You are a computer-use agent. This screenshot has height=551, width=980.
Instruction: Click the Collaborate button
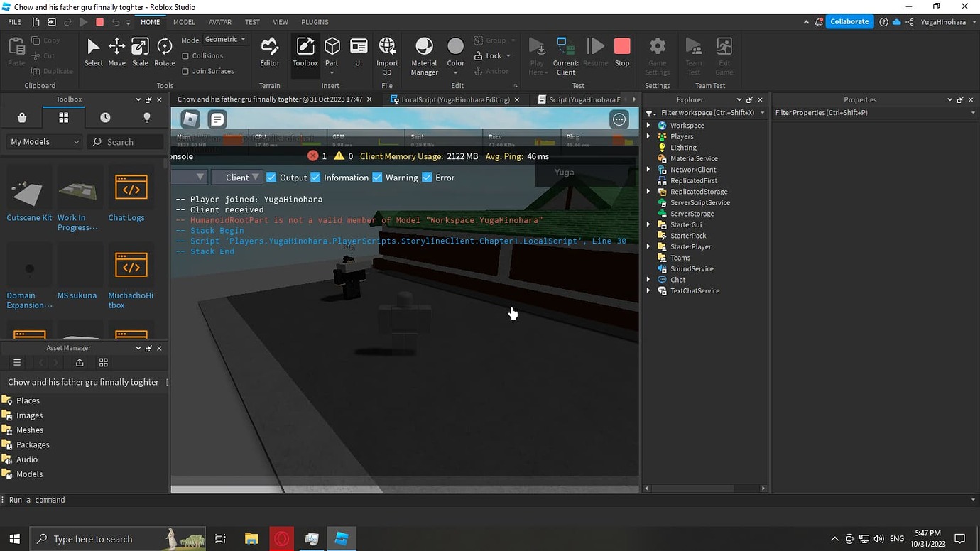coord(849,22)
